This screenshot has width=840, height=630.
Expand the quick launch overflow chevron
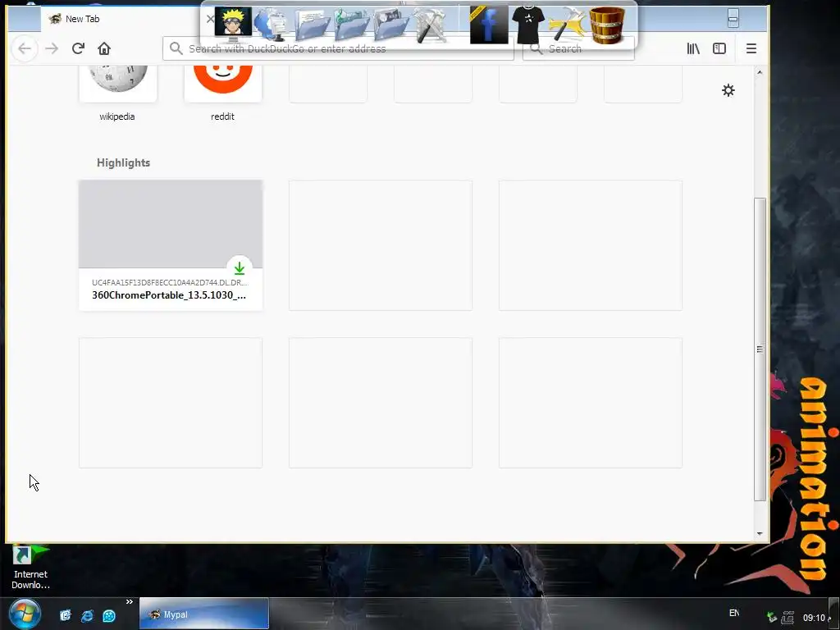[x=129, y=602]
